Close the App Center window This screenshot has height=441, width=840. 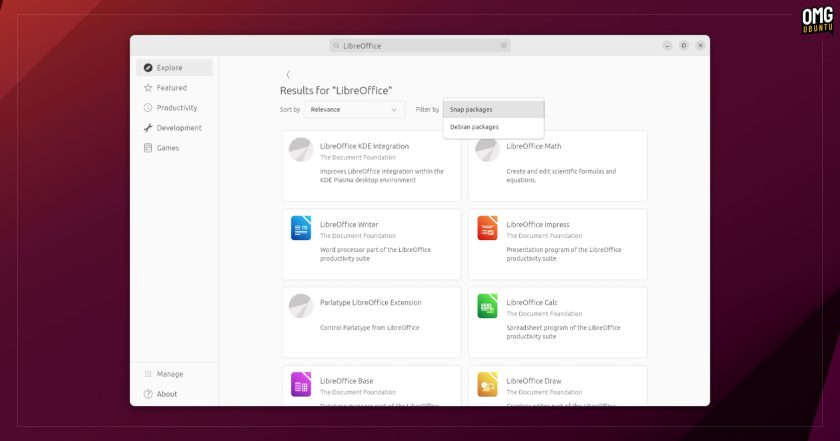[700, 46]
